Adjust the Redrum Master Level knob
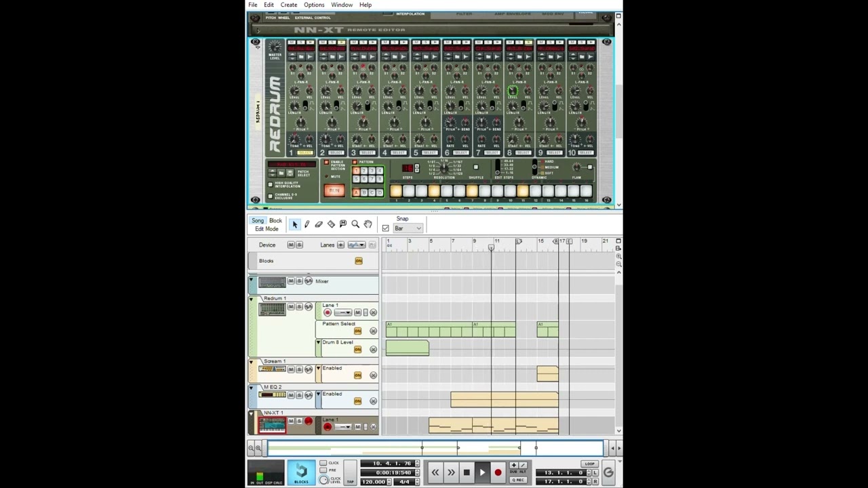Viewport: 868px width, 488px height. point(275,48)
